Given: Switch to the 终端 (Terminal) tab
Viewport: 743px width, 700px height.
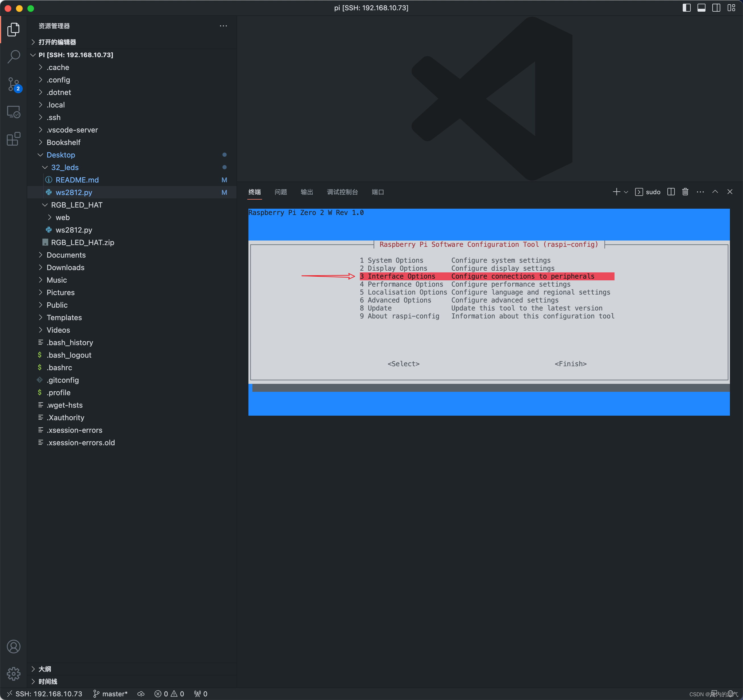Looking at the screenshot, I should tap(254, 192).
